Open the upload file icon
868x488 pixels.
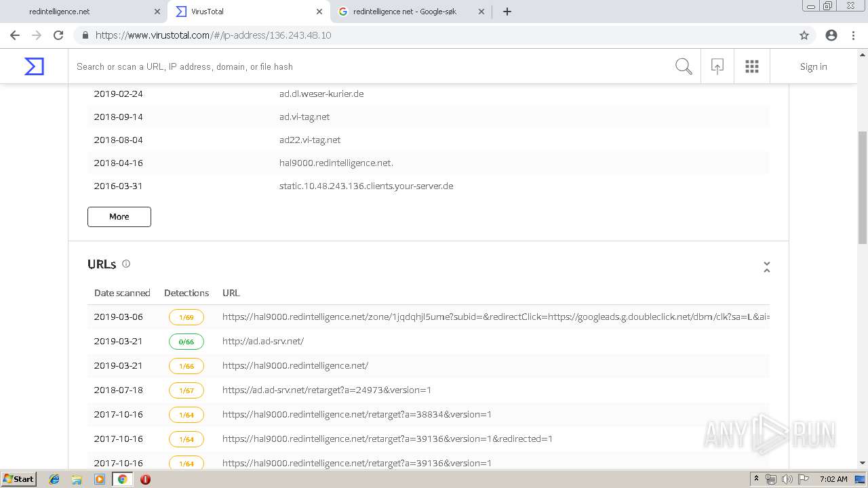717,66
